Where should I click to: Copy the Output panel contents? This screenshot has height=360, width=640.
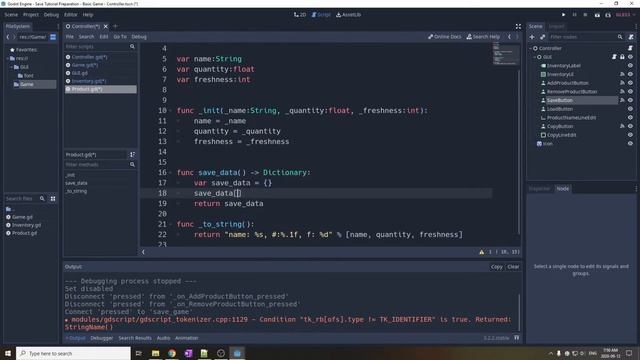pyautogui.click(x=496, y=267)
